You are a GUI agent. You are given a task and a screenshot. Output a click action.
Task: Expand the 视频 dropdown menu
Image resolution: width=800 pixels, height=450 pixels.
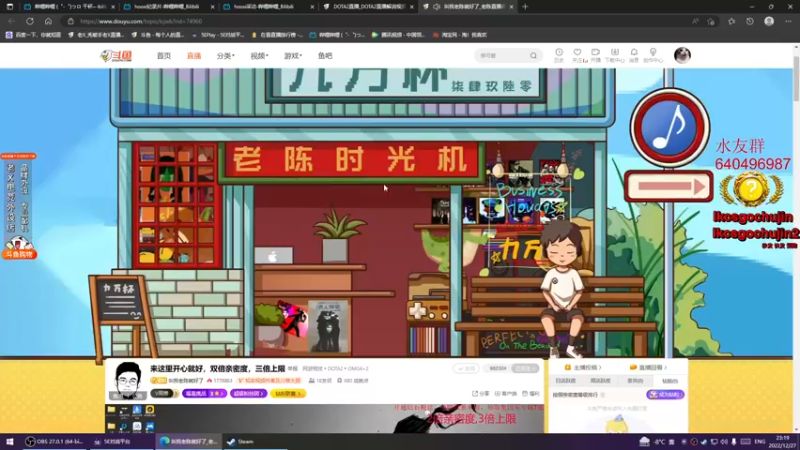coord(259,56)
